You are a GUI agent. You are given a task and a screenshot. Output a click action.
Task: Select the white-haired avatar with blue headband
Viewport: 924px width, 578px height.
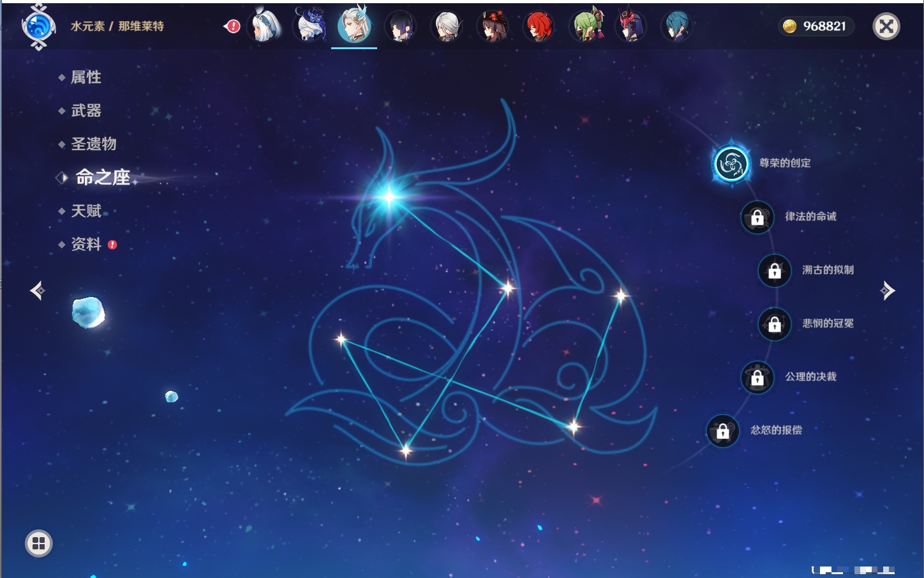[265, 26]
